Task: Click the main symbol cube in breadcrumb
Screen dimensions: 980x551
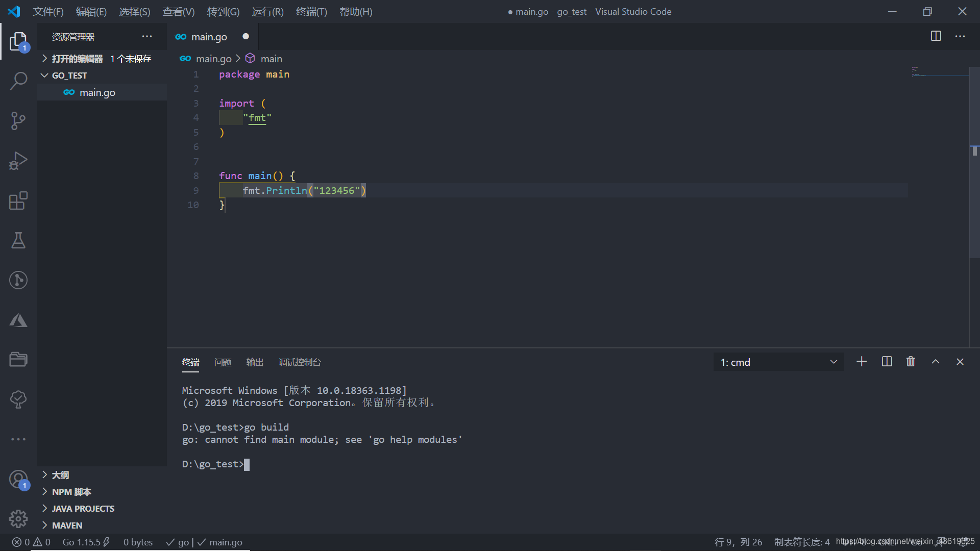Action: point(250,59)
